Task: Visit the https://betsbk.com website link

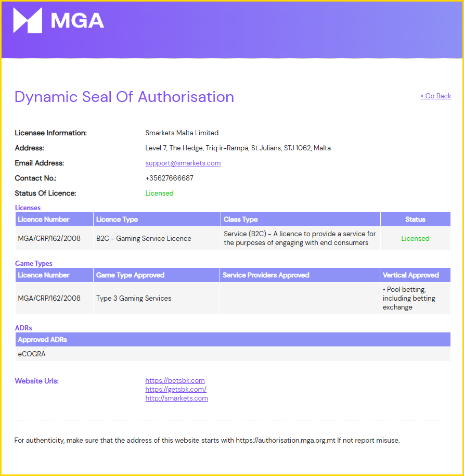Action: 175,380
